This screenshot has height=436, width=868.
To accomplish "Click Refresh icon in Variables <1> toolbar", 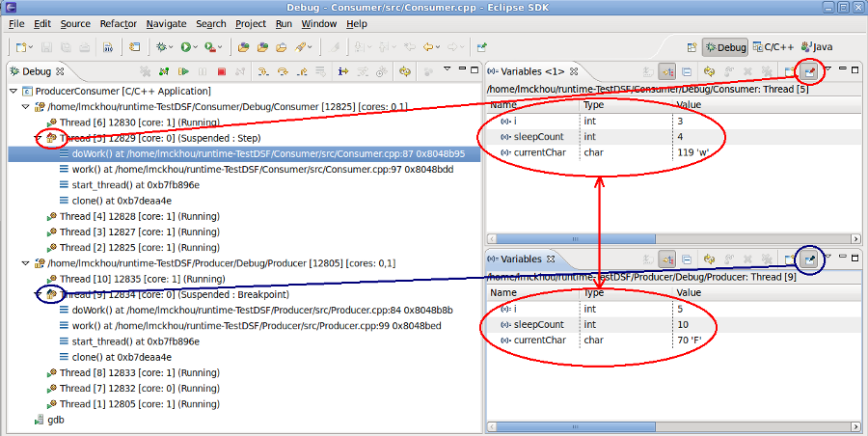I will click(x=709, y=71).
